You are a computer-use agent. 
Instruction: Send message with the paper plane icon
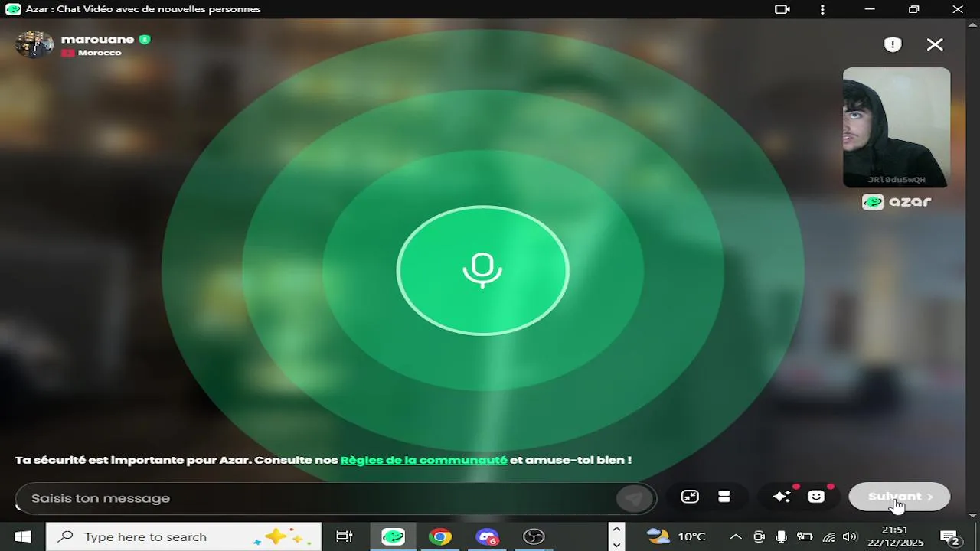(634, 498)
